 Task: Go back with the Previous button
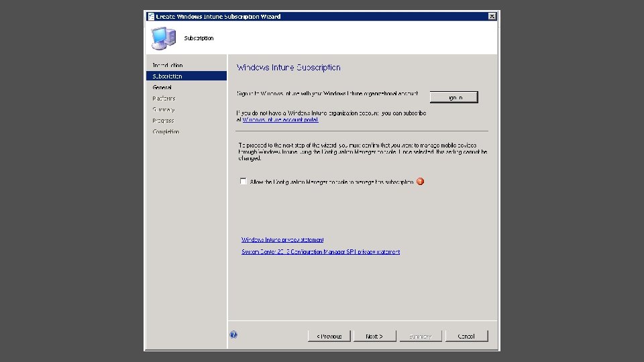point(329,336)
